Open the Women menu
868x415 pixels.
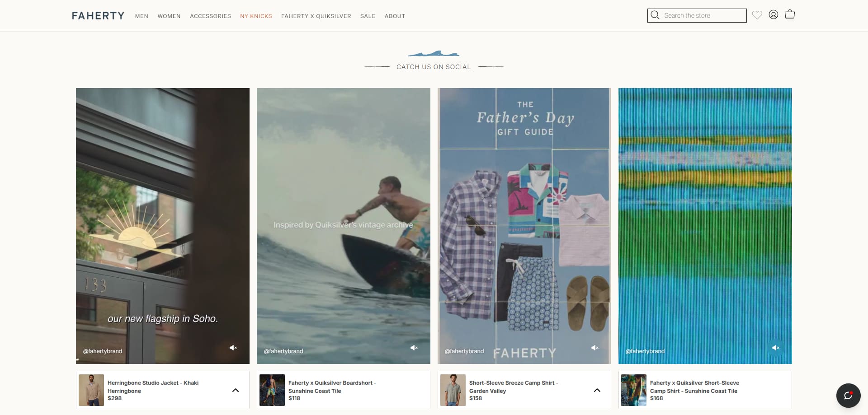coord(169,16)
